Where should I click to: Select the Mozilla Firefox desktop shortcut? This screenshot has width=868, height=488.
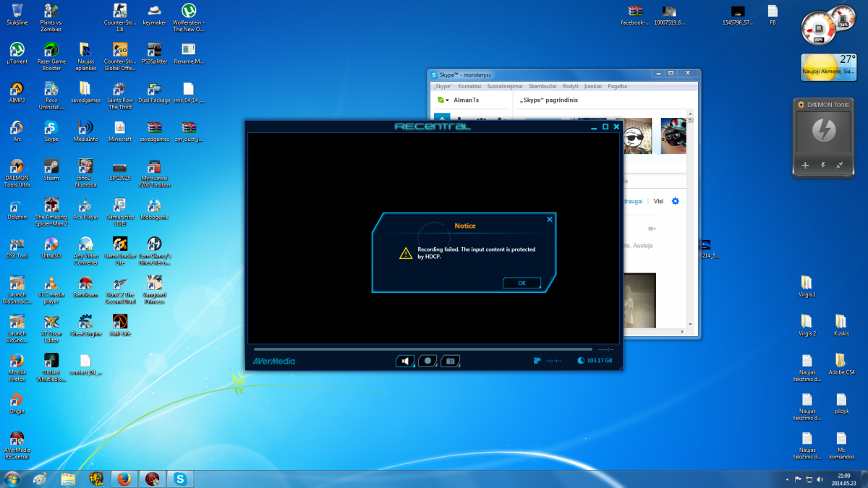(17, 368)
